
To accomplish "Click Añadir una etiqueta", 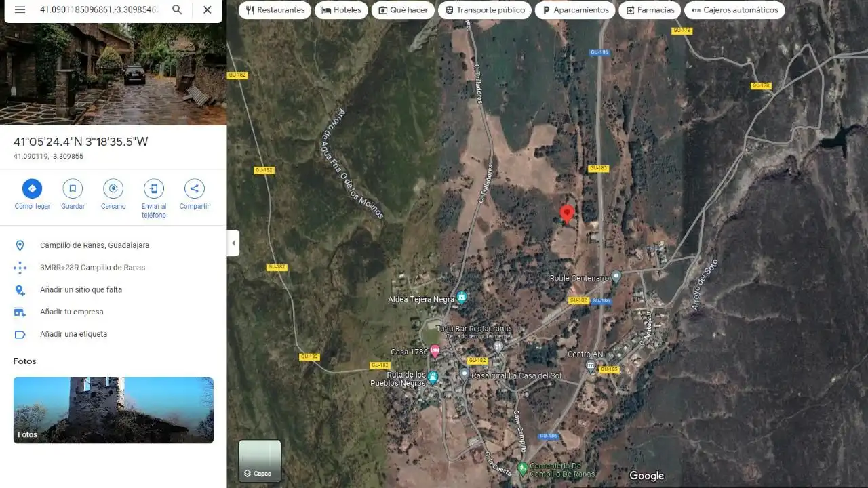I will (113, 334).
